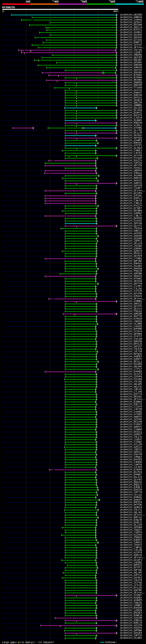Click hit label UniRef100_P15412
Image resolution: width=146 pixels, height=644 pixels.
(131, 168)
